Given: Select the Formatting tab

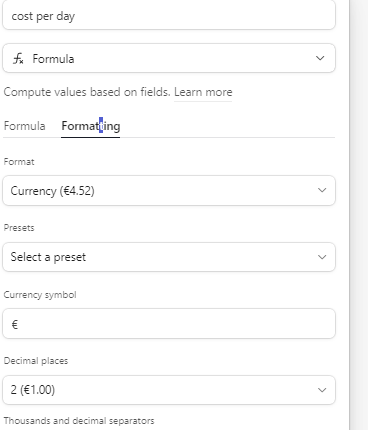Looking at the screenshot, I should click(x=91, y=126).
